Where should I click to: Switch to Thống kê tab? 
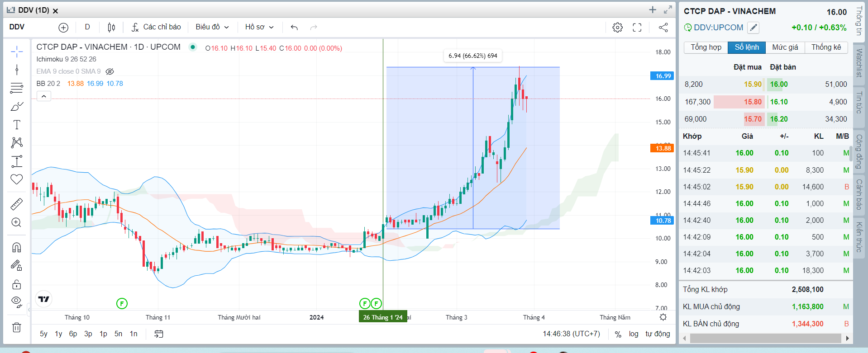point(826,47)
